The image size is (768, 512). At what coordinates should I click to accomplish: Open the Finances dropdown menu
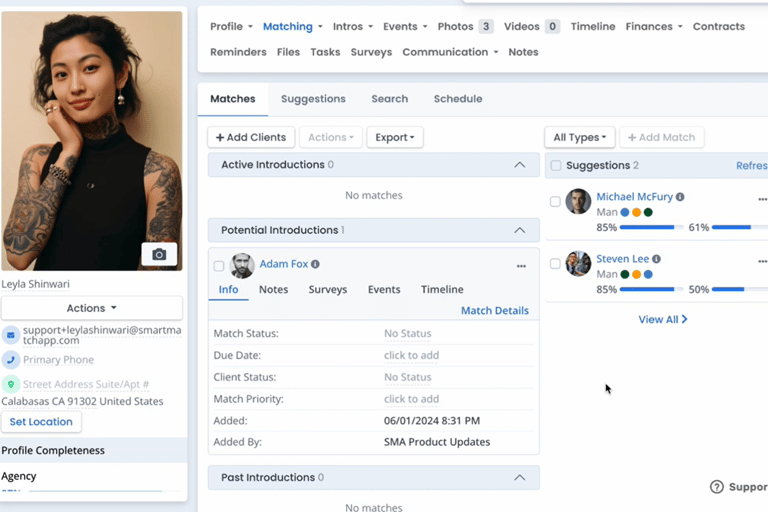(654, 26)
